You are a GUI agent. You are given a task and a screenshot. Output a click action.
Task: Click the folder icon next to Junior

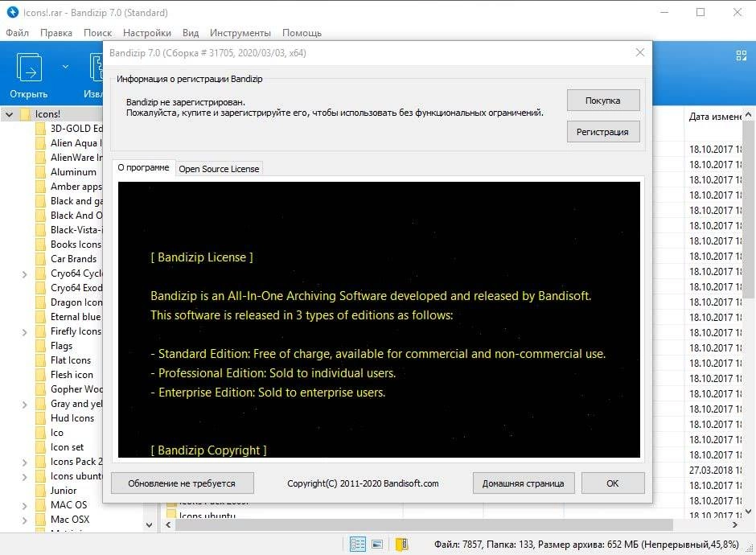[40, 491]
